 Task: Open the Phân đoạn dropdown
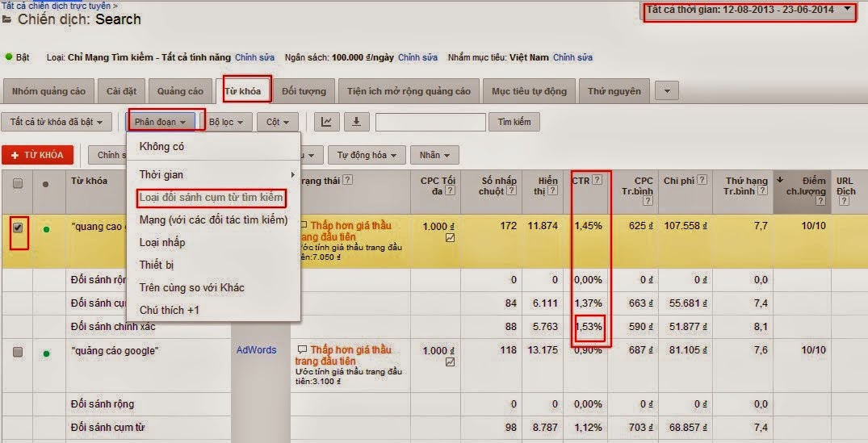coord(160,122)
